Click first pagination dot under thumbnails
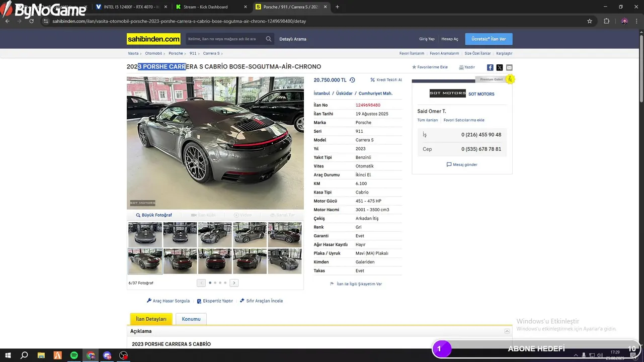This screenshot has height=362, width=644. click(x=210, y=283)
